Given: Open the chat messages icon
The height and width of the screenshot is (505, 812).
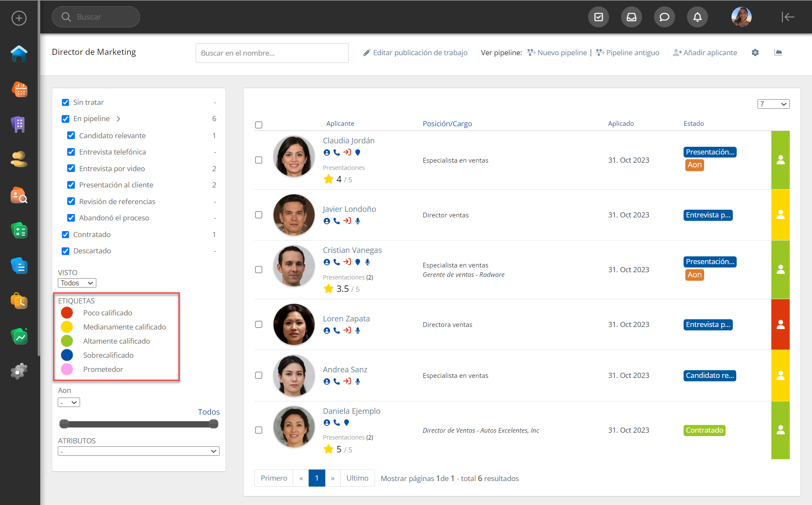Looking at the screenshot, I should click(x=664, y=17).
